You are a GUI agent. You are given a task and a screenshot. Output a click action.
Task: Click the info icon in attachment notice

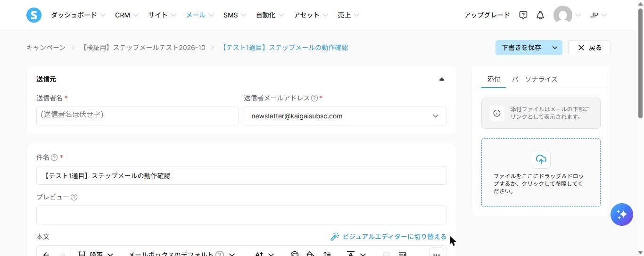pyautogui.click(x=496, y=113)
